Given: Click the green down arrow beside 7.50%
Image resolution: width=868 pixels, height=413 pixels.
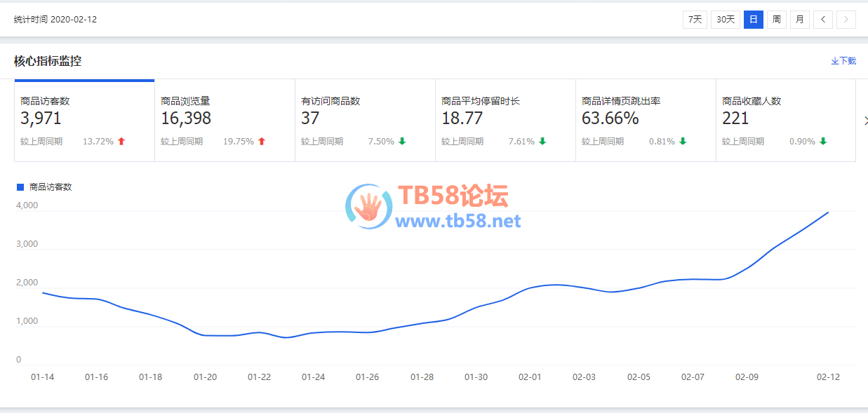Looking at the screenshot, I should click(x=402, y=142).
